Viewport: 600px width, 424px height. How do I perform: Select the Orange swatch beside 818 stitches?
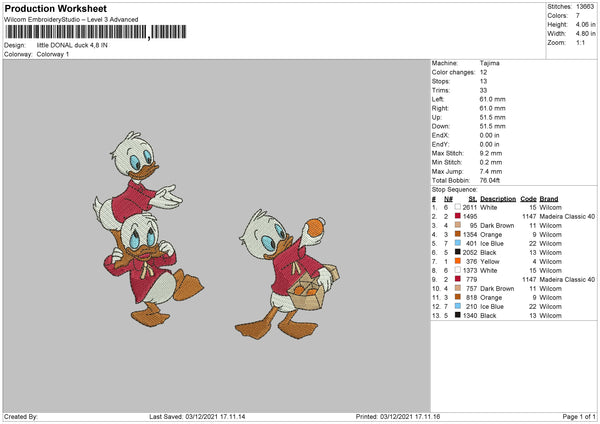(x=458, y=297)
